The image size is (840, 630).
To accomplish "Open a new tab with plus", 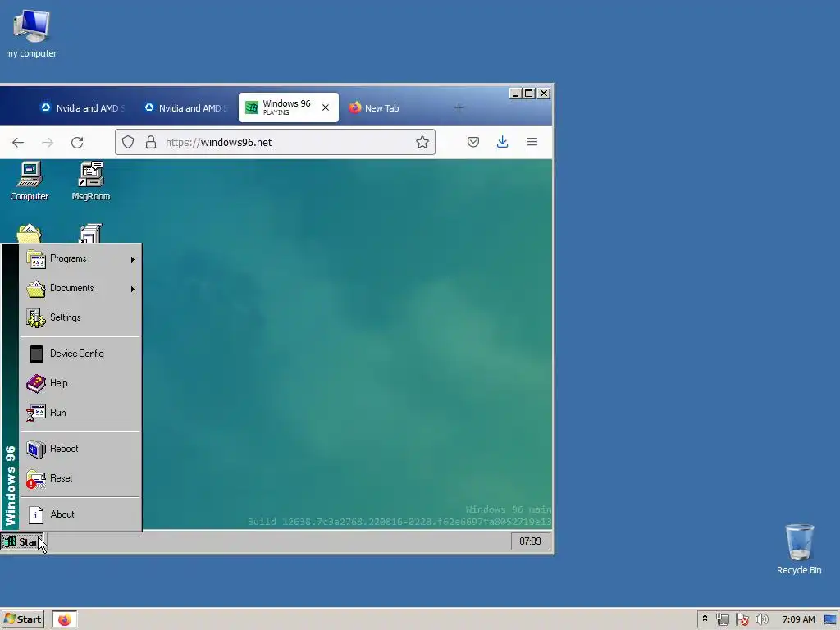I will (459, 107).
